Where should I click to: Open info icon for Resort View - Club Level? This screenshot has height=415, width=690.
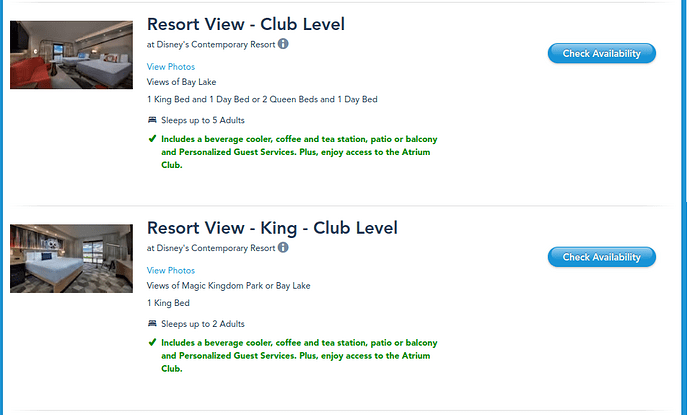tap(283, 44)
